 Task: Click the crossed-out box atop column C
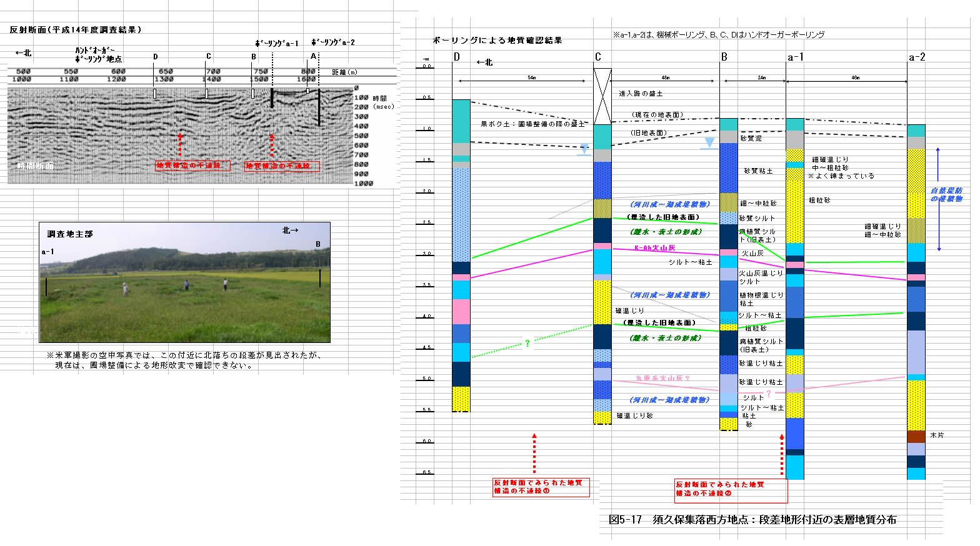tap(602, 96)
